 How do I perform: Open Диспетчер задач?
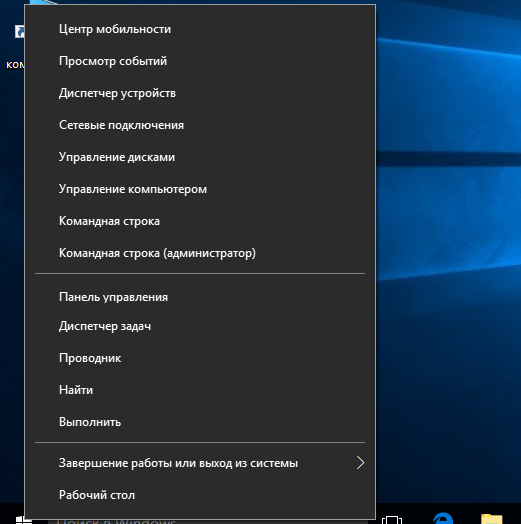click(200, 326)
